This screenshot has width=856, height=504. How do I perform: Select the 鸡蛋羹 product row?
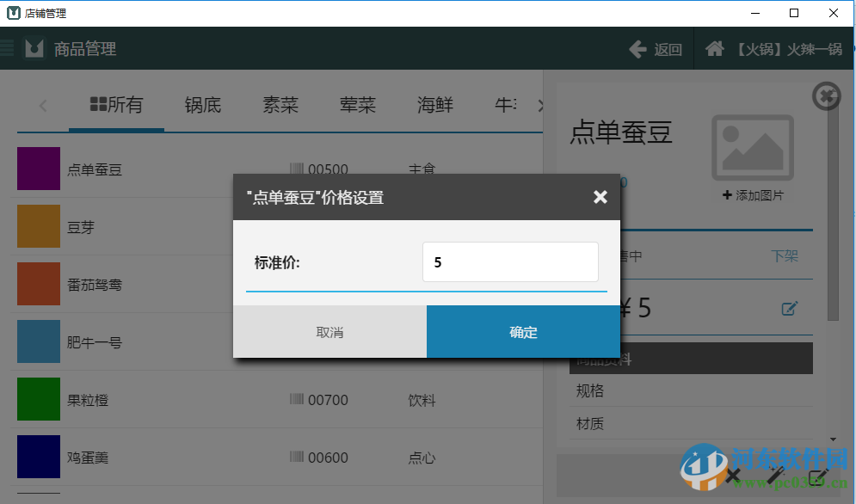point(277,457)
